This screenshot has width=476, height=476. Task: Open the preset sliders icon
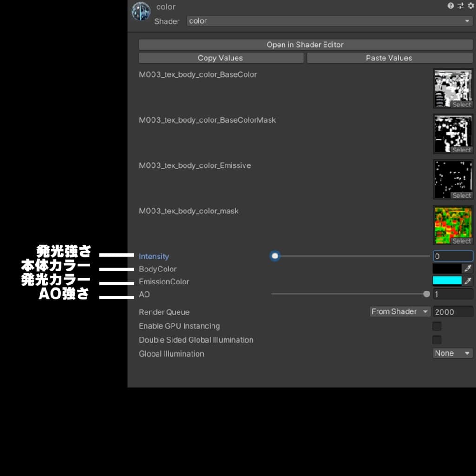461,6
